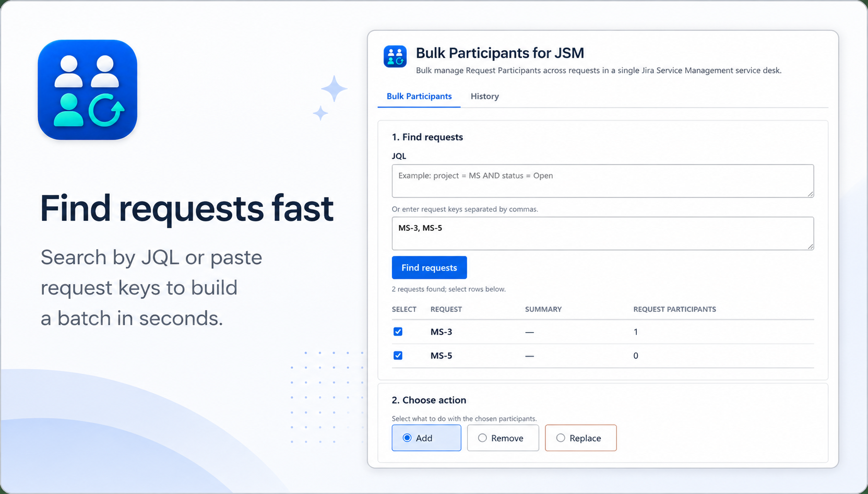Select the Bulk Participants tab
Screen dimensions: 868x494
click(419, 96)
